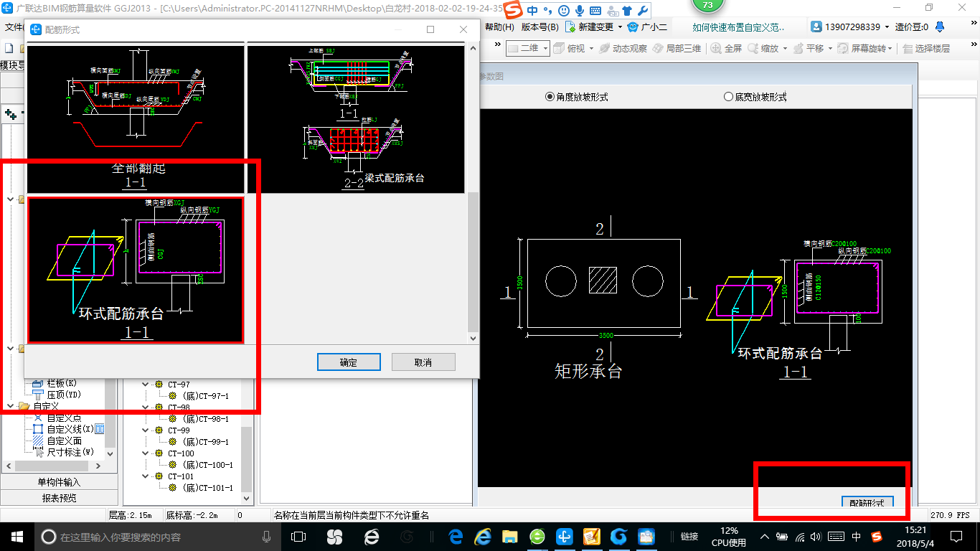This screenshot has height=551, width=980.
Task: Open Task View on taskbar
Action: [298, 536]
